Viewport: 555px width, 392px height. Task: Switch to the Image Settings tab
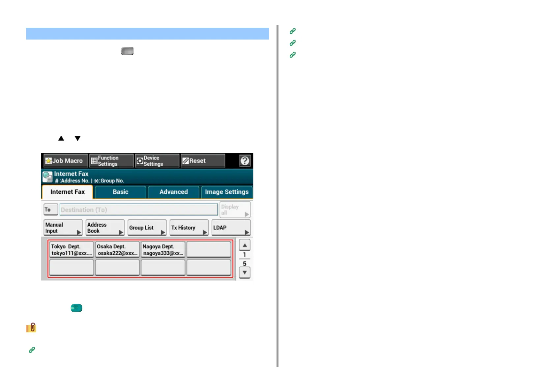click(227, 192)
